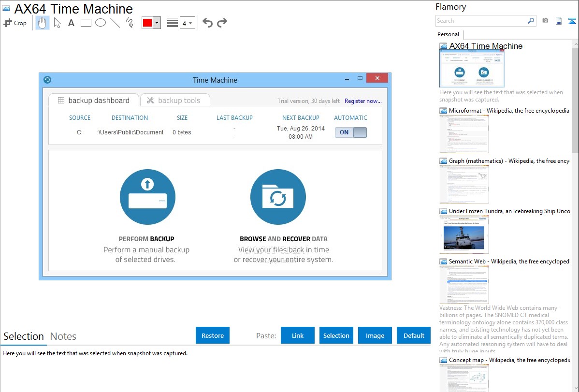Maximize the Time Machine window
Viewport: 579px width, 392px height.
tap(360, 78)
